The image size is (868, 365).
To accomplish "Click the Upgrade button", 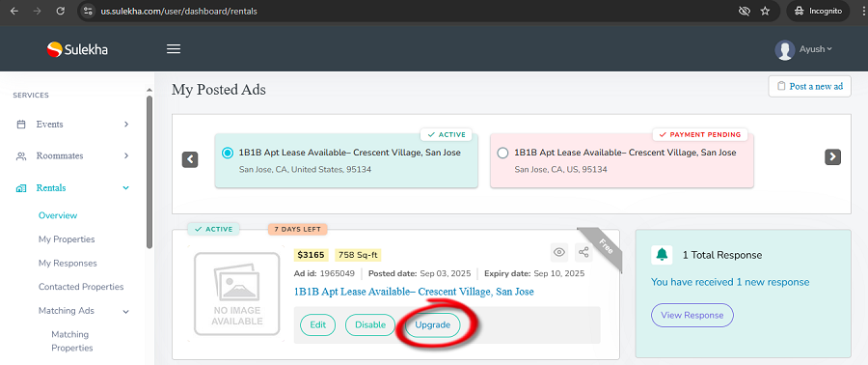I will (x=432, y=324).
